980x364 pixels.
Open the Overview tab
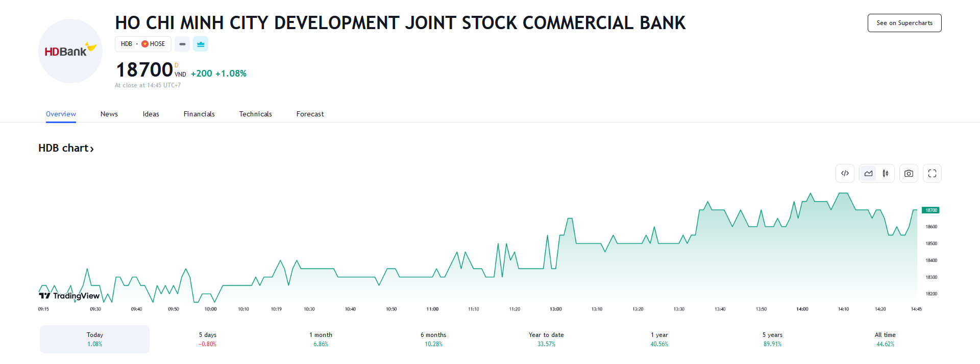pos(61,114)
